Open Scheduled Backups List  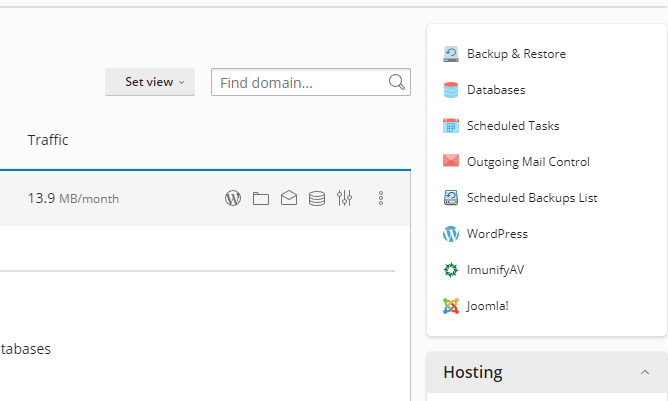click(x=531, y=198)
